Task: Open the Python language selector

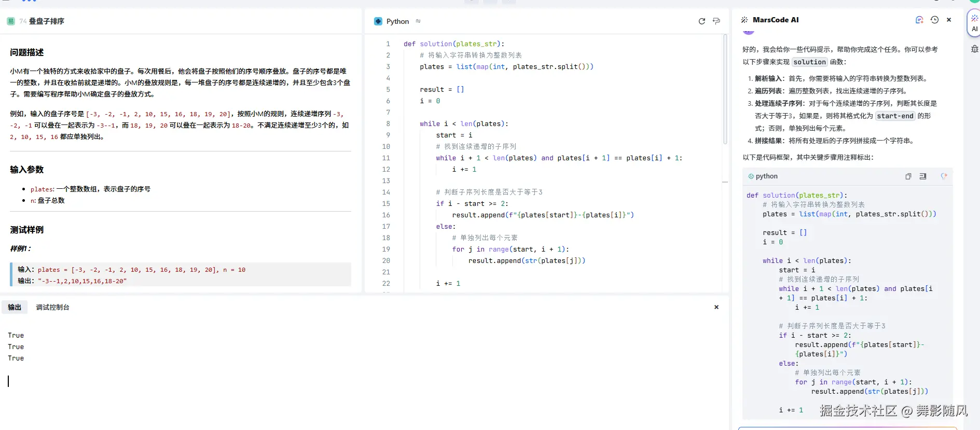Action: (397, 21)
